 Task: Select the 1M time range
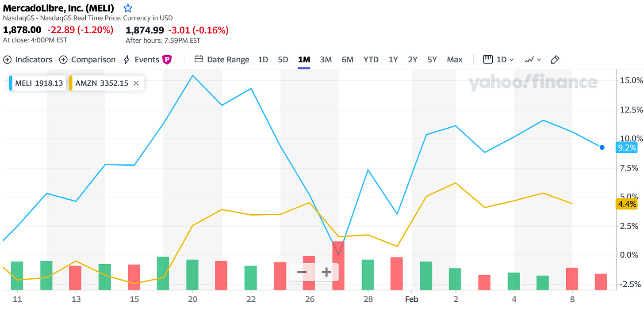(x=304, y=60)
